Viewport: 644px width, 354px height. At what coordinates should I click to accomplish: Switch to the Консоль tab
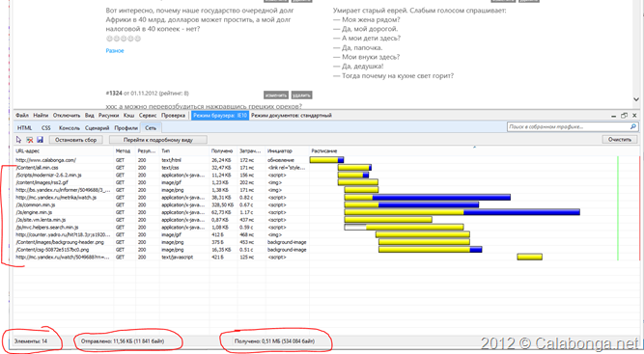click(69, 128)
